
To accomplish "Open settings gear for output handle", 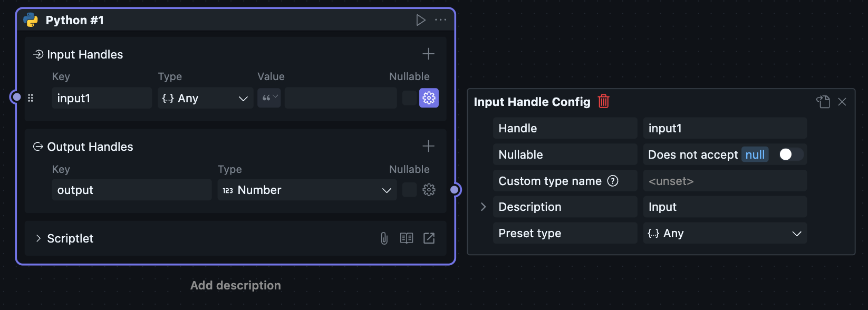I will point(429,190).
